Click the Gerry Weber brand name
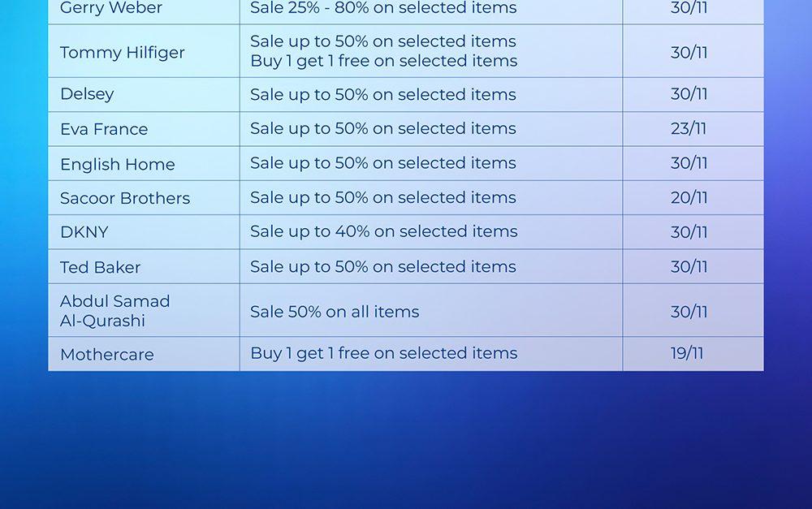 (111, 9)
